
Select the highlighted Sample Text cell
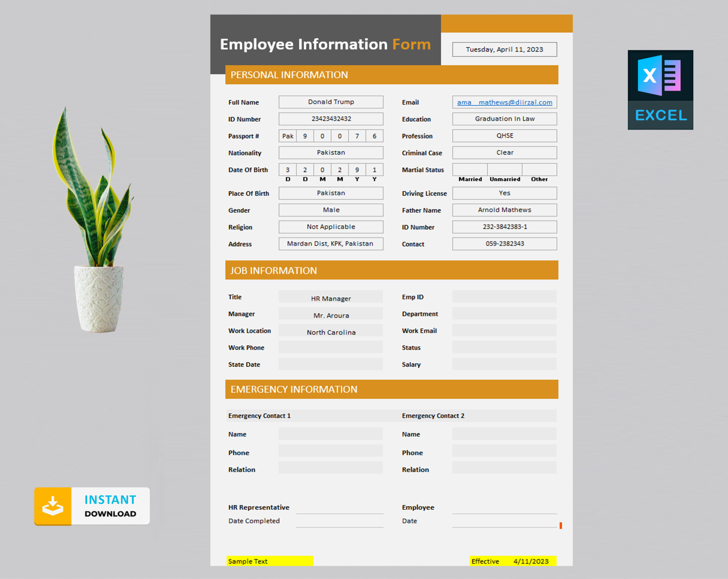pos(269,561)
